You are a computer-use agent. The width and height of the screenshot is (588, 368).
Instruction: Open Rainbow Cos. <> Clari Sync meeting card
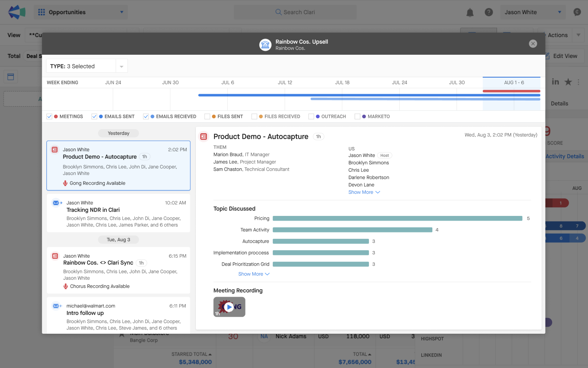tap(118, 270)
